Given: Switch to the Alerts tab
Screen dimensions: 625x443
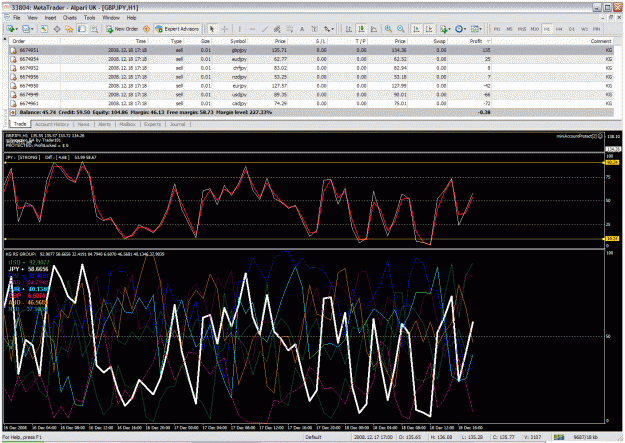Looking at the screenshot, I should point(104,124).
